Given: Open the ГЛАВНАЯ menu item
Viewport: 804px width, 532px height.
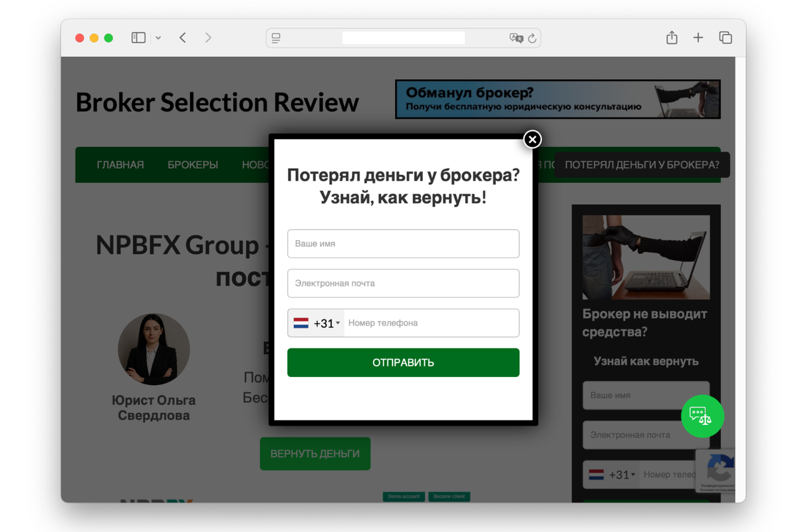Looking at the screenshot, I should pos(120,165).
